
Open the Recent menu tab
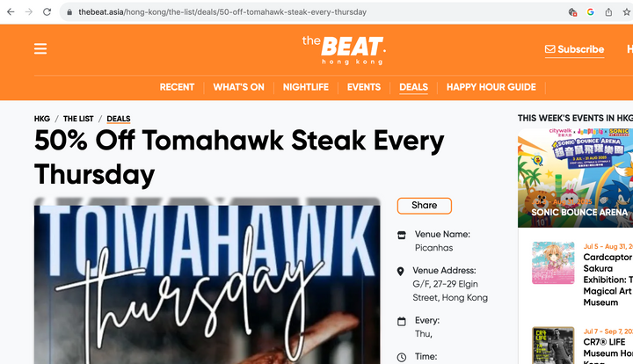[x=177, y=87]
